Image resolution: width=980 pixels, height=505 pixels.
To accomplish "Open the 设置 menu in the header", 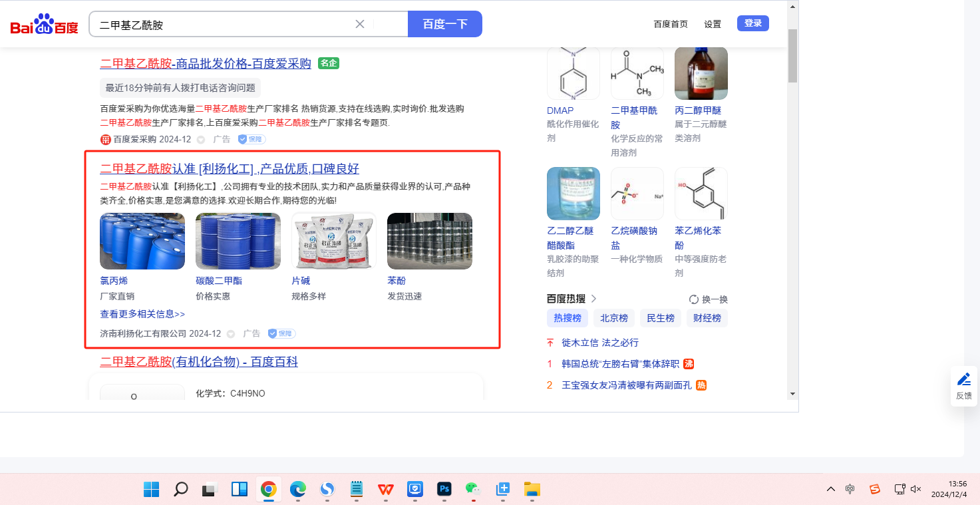I will tap(713, 24).
